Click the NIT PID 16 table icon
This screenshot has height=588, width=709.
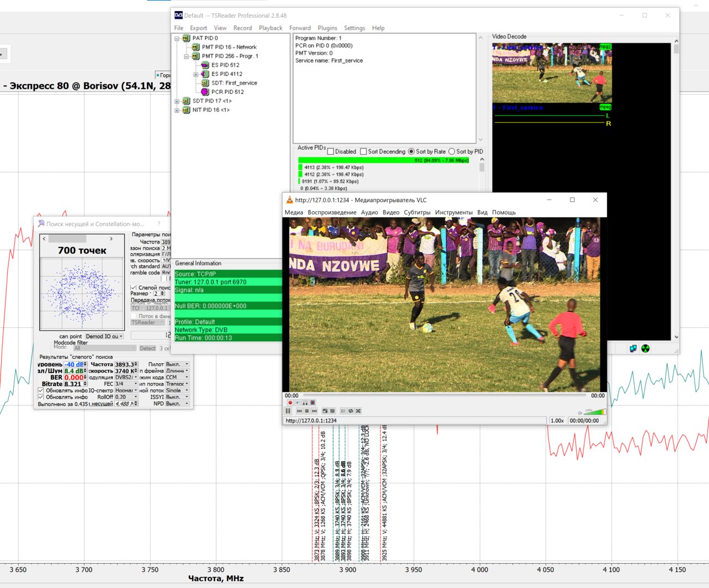(x=186, y=110)
